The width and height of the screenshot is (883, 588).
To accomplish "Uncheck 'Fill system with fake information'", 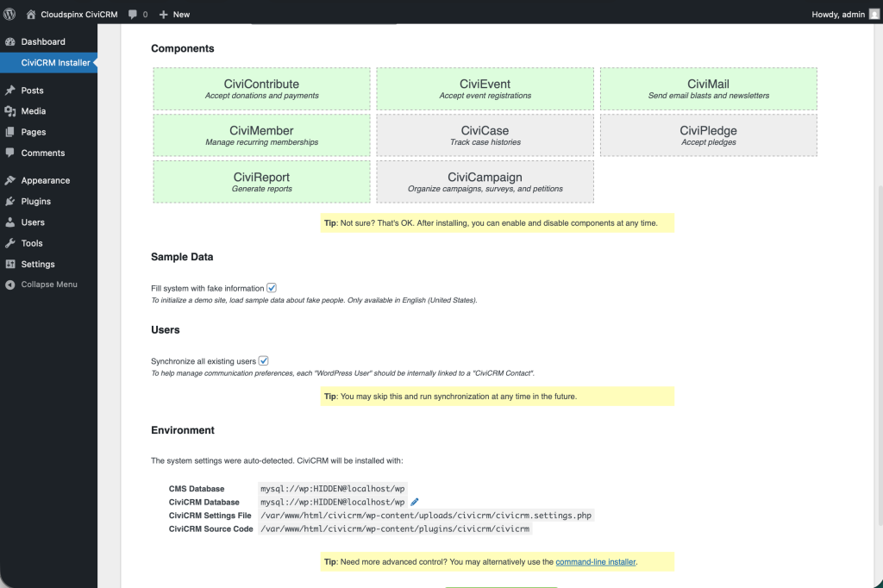I will [272, 287].
